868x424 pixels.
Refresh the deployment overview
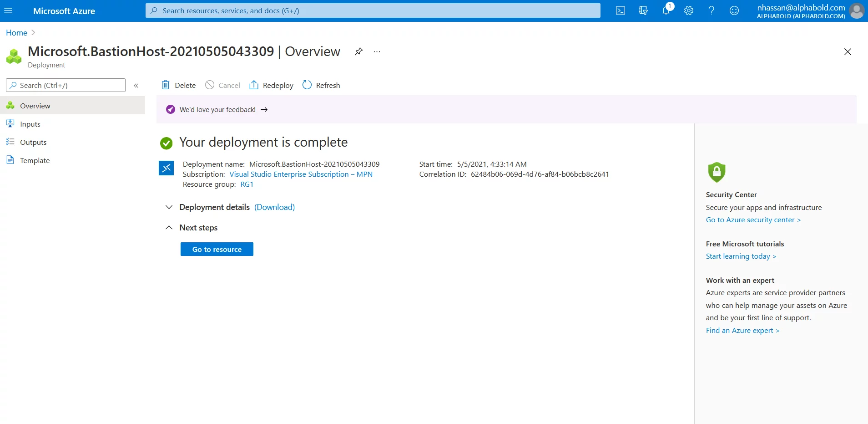tap(321, 85)
